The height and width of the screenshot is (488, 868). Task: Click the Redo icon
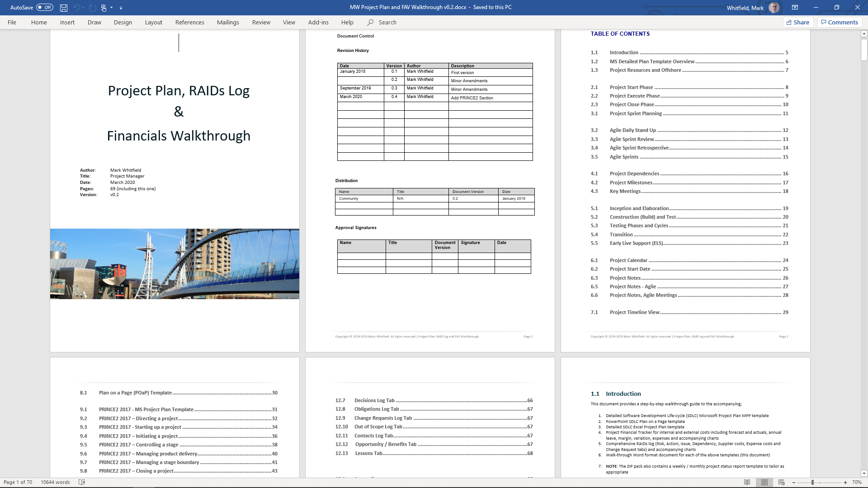(x=93, y=8)
